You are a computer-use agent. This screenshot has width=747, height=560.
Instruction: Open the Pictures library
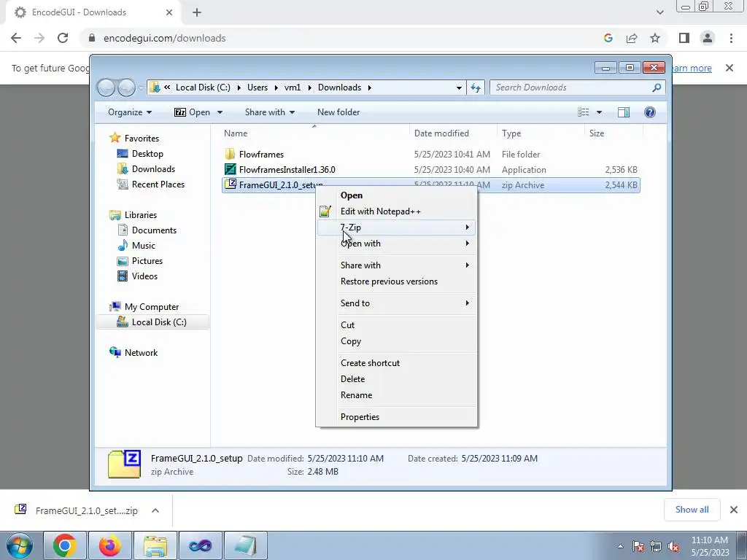coord(147,261)
